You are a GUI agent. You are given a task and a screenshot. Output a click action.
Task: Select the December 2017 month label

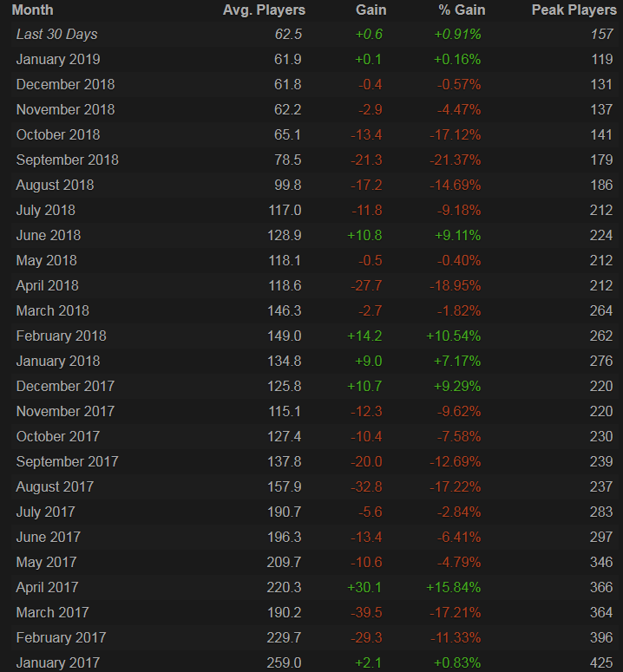click(65, 387)
